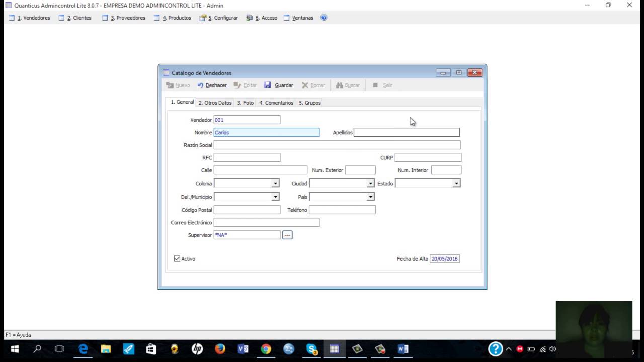The width and height of the screenshot is (644, 362).
Task: Show hidden system tray icons
Action: click(508, 349)
